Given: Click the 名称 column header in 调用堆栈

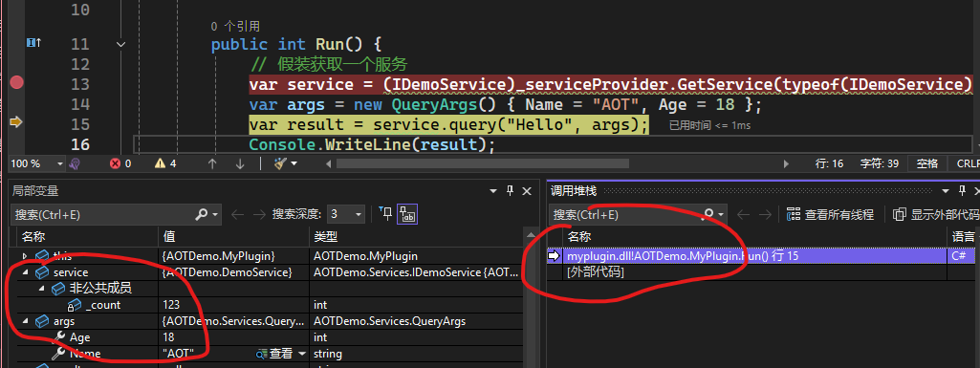Looking at the screenshot, I should pyautogui.click(x=578, y=237).
